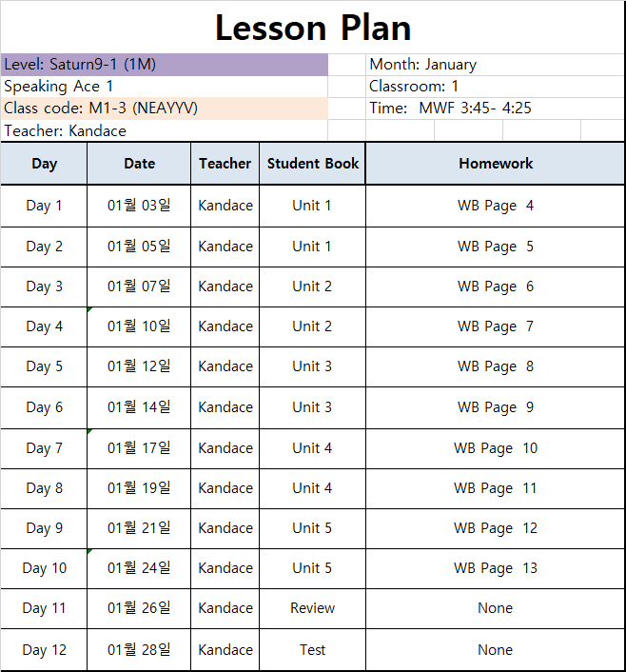Select the WB Page 13 homework cell
The width and height of the screenshot is (626, 672).
[495, 568]
